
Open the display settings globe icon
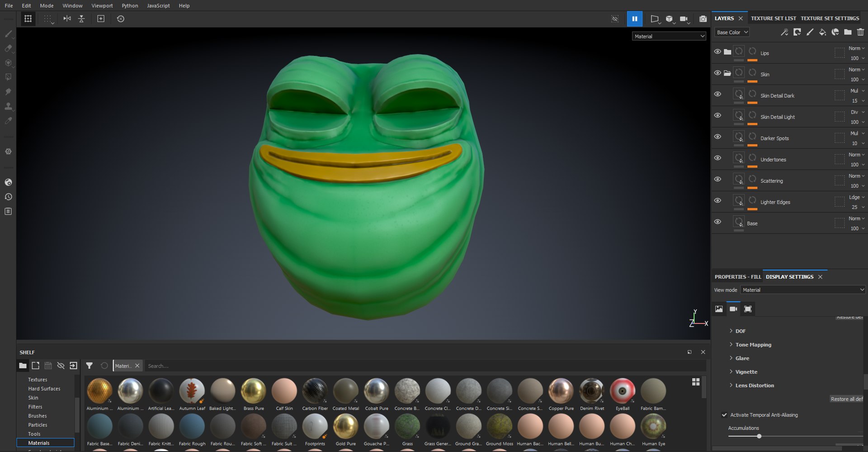[x=8, y=182]
